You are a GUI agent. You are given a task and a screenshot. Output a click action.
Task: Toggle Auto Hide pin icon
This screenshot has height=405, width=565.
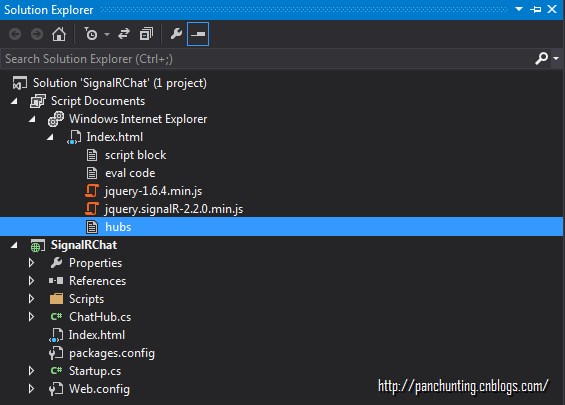click(x=535, y=9)
